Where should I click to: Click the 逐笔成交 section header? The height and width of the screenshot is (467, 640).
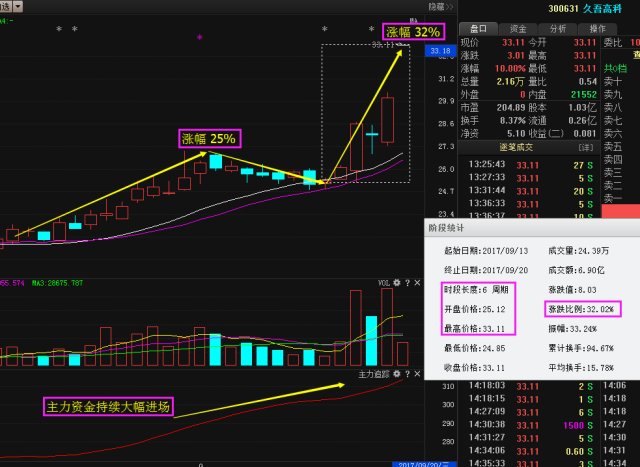(516, 147)
